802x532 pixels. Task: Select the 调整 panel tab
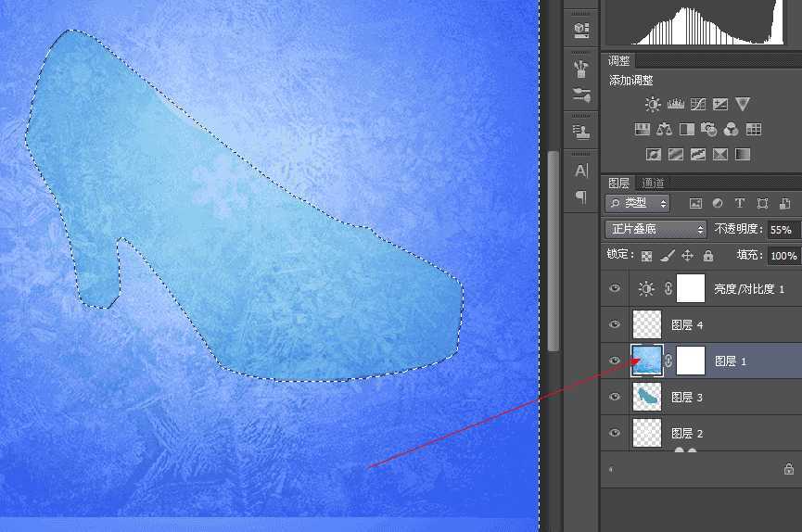click(619, 61)
